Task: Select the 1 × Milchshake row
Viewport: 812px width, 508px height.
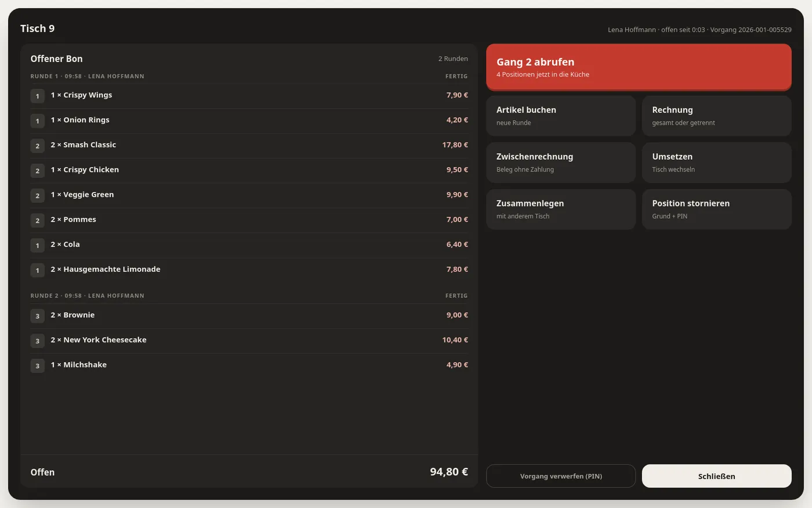Action: pos(249,366)
